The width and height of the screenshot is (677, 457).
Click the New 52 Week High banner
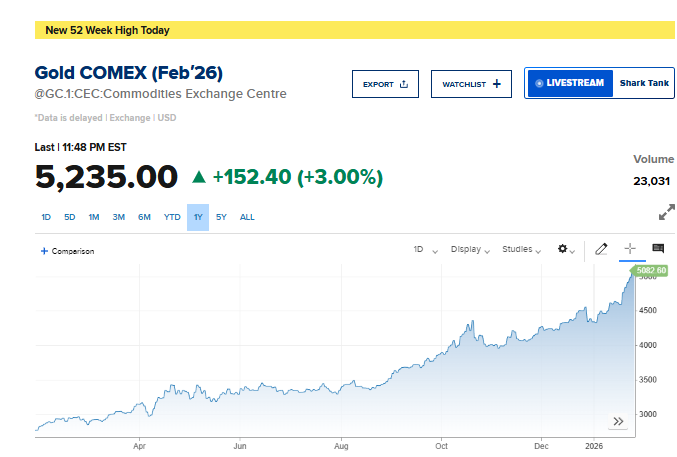(107, 30)
